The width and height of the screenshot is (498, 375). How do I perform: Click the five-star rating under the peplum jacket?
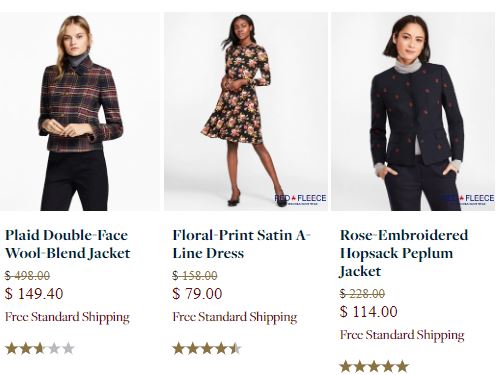pos(374,367)
